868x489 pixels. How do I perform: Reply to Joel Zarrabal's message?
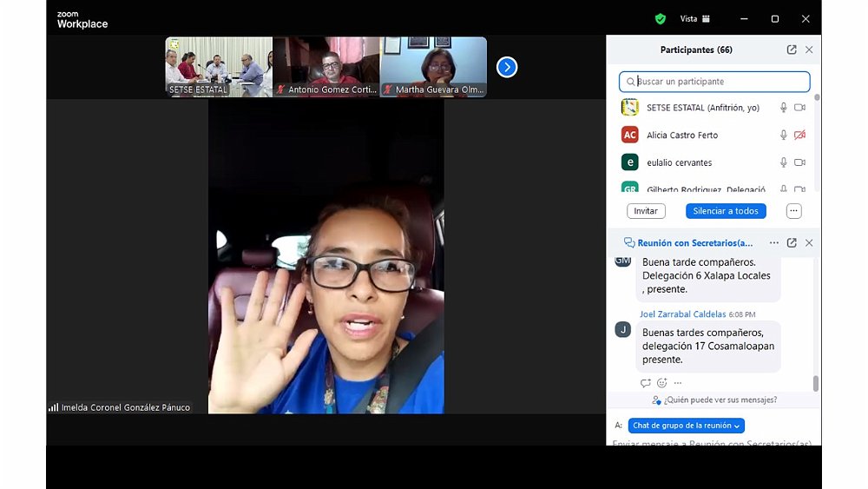point(645,383)
